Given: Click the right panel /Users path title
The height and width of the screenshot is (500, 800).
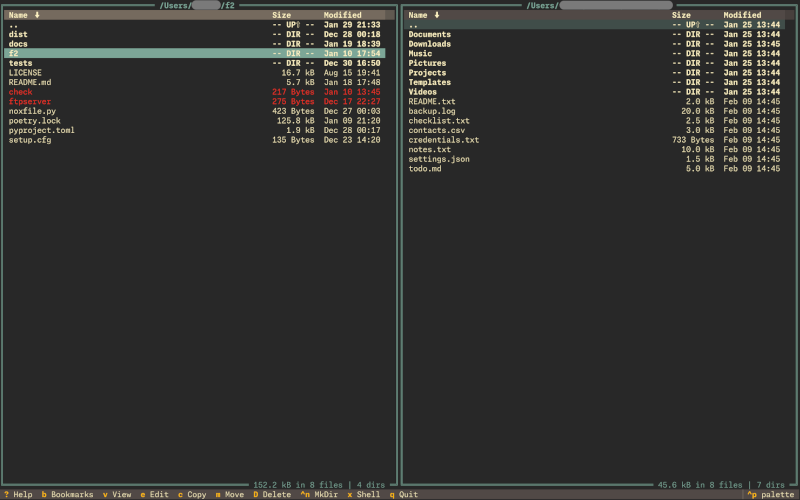Looking at the screenshot, I should tap(599, 6).
